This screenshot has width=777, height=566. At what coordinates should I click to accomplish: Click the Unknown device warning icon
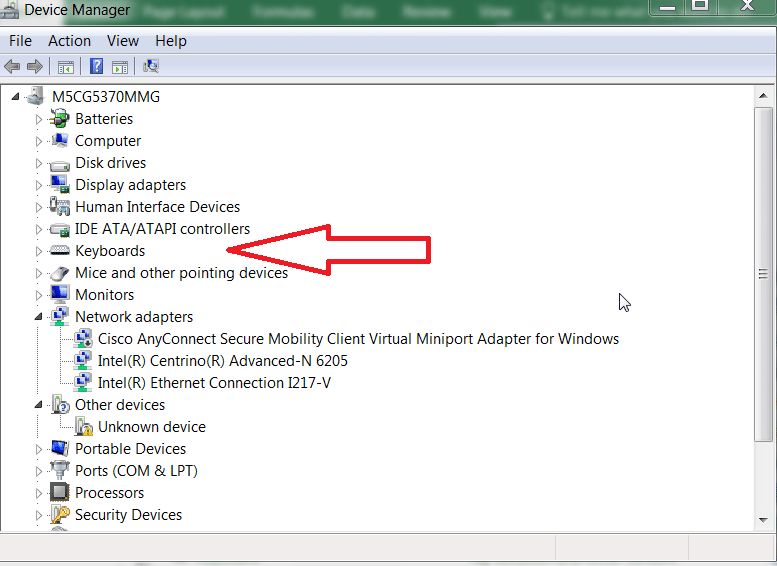(x=84, y=427)
